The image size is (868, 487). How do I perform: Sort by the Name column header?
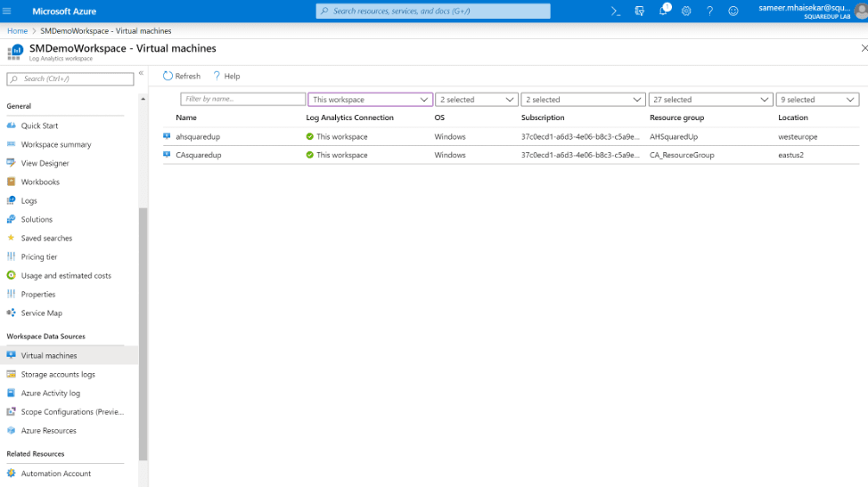point(186,118)
